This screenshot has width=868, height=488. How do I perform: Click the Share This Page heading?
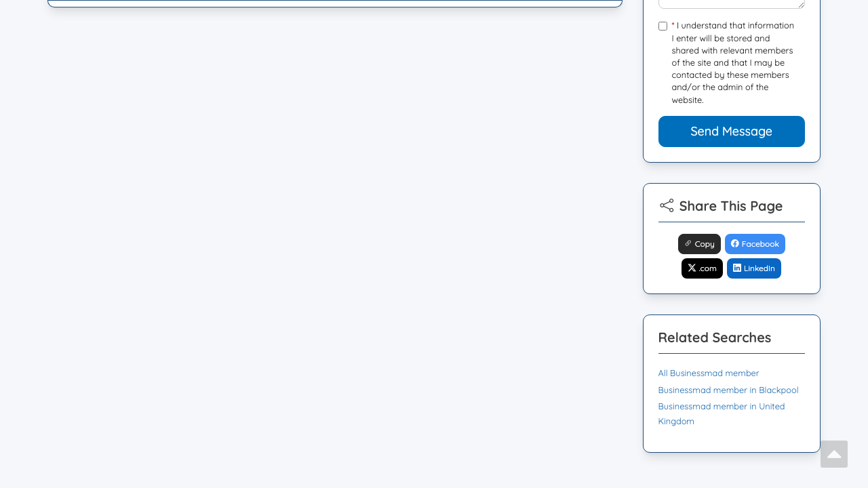(x=730, y=206)
